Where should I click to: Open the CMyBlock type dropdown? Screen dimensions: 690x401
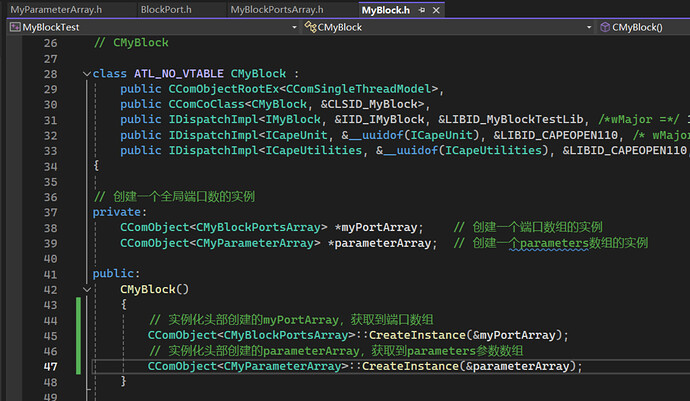click(x=589, y=27)
